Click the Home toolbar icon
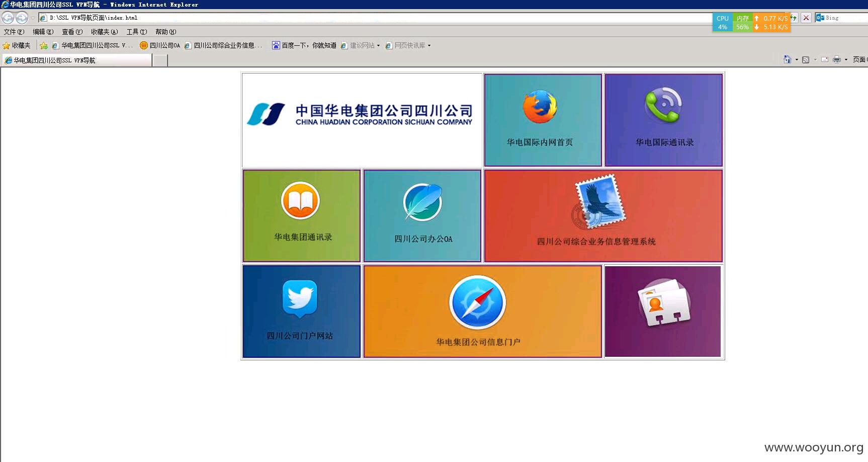This screenshot has height=462, width=868. (x=788, y=59)
